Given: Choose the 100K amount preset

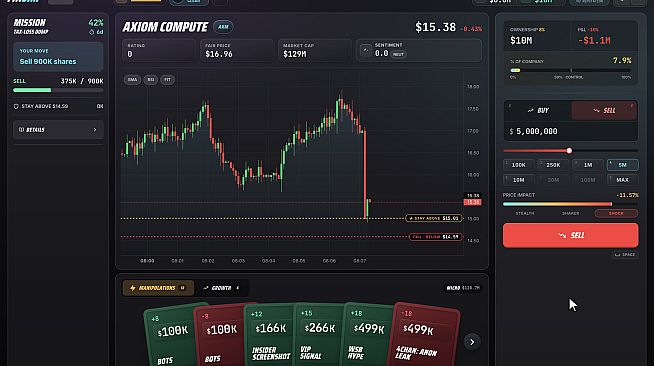Looking at the screenshot, I should (518, 165).
